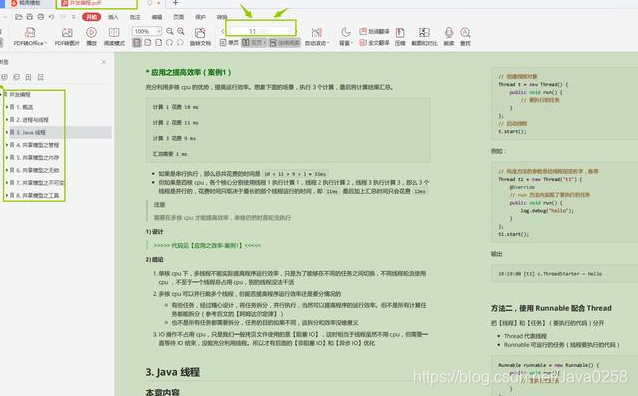Expand the 2. 进程与线程 bookmark arrow
Screen dimensions: 638x396
pyautogui.click(x=7, y=120)
